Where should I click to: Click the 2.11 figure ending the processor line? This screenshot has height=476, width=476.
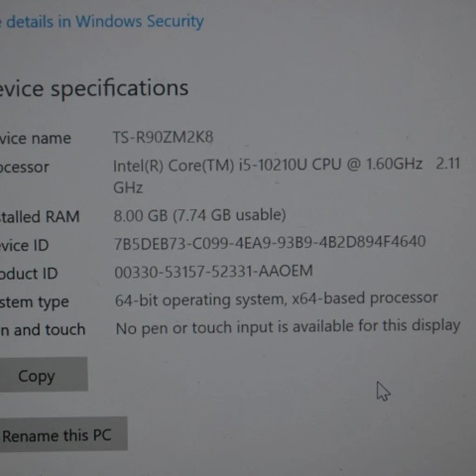(x=448, y=164)
